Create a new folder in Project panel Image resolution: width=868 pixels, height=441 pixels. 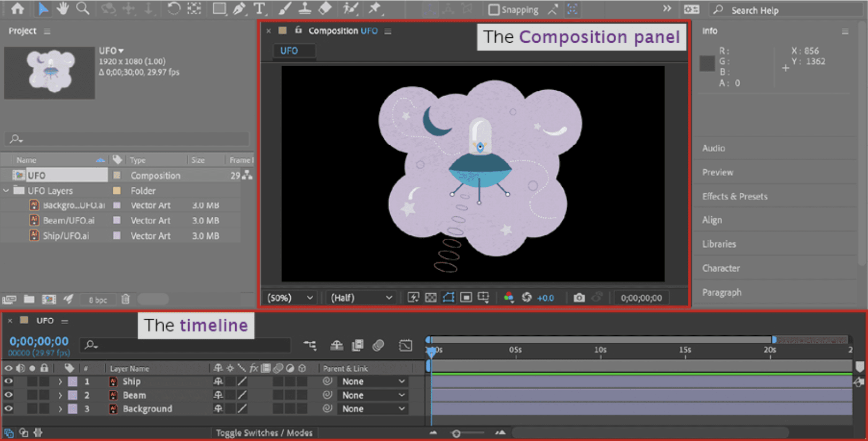[x=29, y=299]
